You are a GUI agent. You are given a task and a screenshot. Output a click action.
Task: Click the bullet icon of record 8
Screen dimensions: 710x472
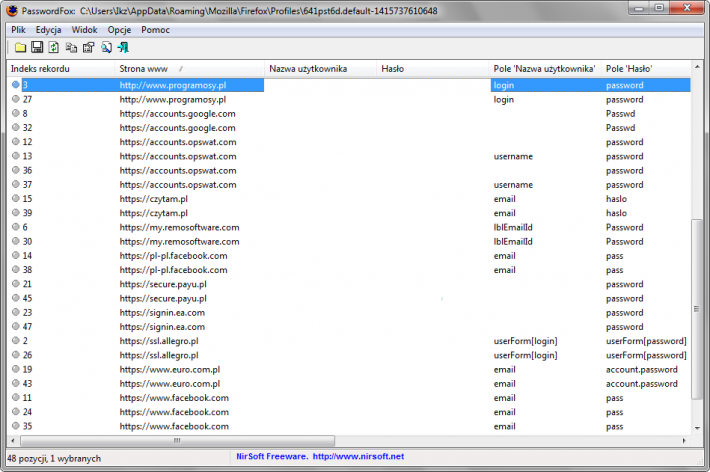click(16, 113)
